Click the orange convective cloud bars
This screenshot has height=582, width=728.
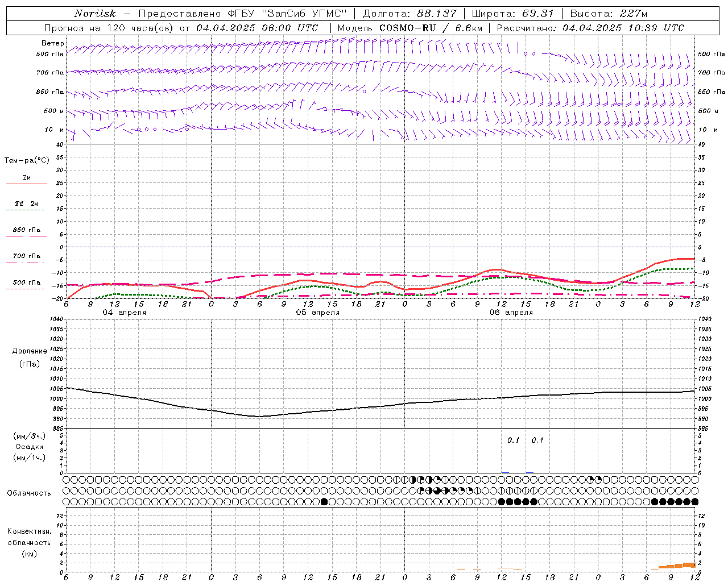(x=677, y=566)
